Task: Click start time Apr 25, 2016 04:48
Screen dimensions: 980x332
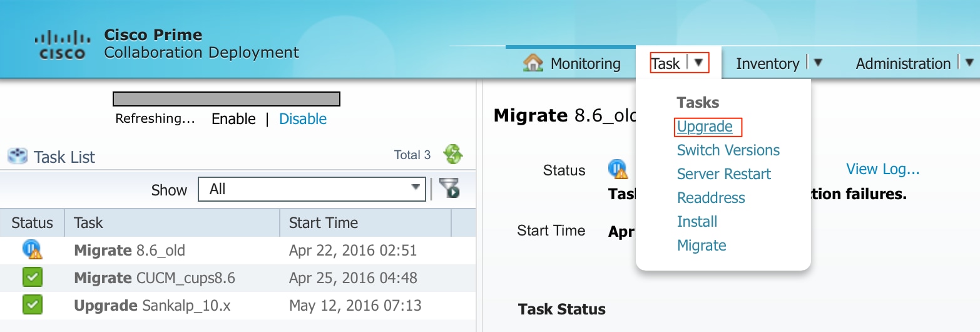Action: 354,278
